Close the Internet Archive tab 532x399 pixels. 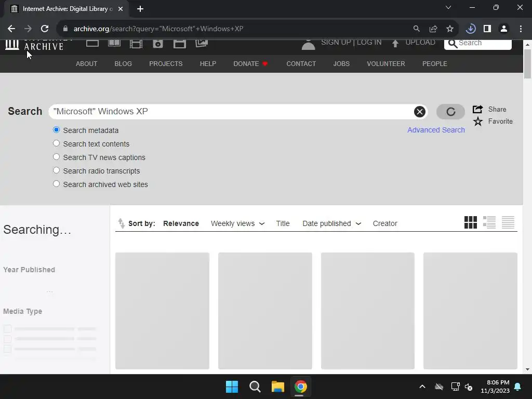(x=121, y=9)
